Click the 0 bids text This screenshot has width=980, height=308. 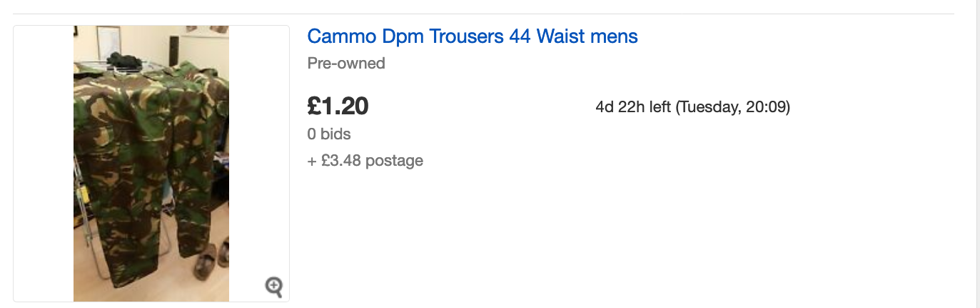click(x=329, y=134)
